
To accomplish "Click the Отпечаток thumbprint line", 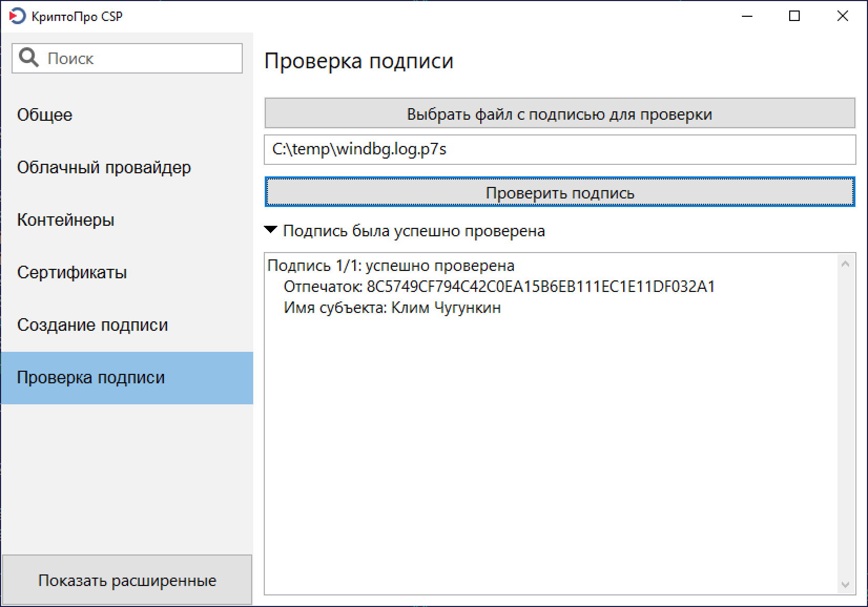I will point(499,287).
